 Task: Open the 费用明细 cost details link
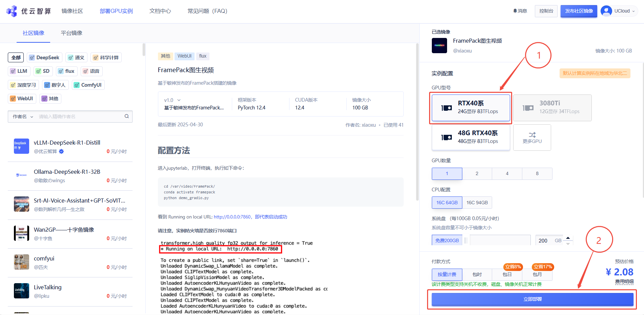[624, 282]
